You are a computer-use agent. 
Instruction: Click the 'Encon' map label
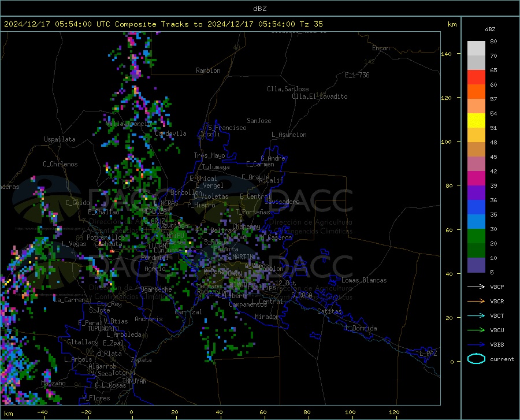[x=381, y=48]
